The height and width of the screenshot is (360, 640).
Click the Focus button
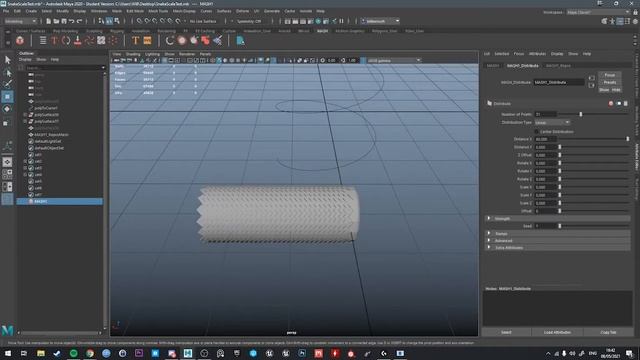[x=609, y=75]
